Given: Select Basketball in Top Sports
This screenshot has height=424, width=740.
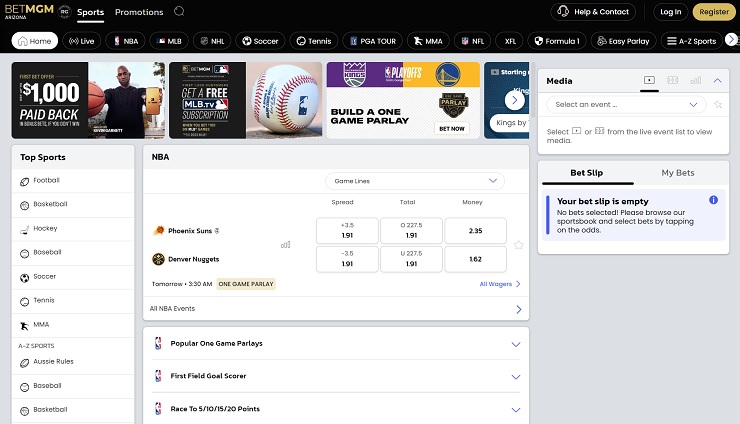Looking at the screenshot, I should (x=73, y=205).
